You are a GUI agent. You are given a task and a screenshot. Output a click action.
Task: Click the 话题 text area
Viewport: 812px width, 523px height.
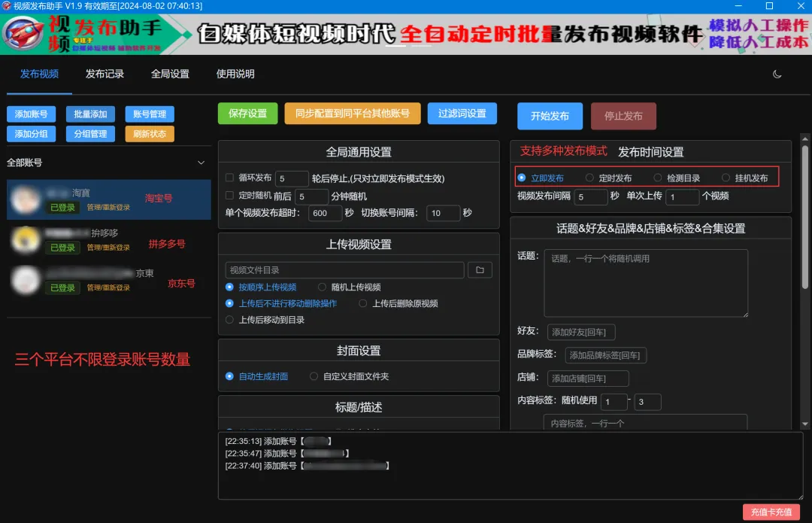point(646,283)
